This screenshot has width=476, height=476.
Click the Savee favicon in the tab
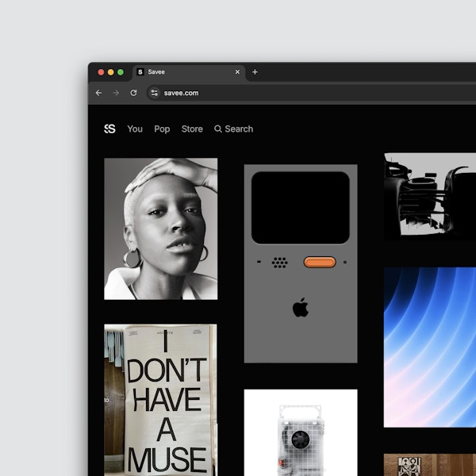[x=140, y=72]
